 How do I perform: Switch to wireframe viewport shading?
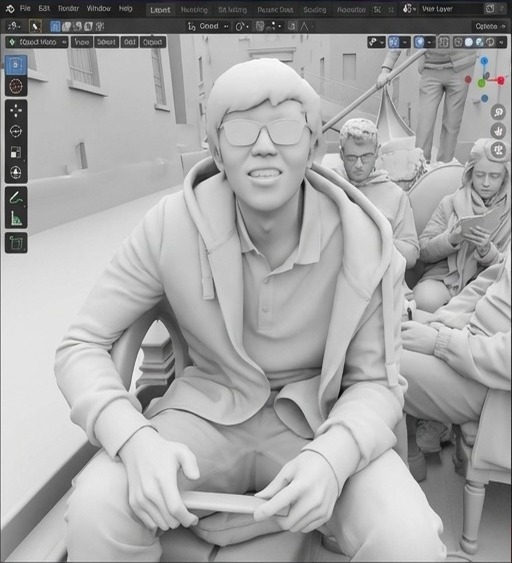coord(458,42)
